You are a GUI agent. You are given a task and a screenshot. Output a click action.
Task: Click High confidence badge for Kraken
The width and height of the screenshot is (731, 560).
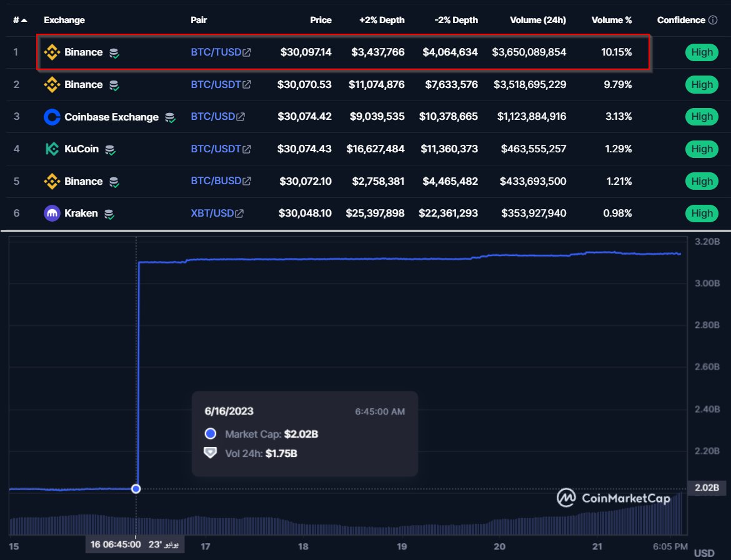pos(702,214)
